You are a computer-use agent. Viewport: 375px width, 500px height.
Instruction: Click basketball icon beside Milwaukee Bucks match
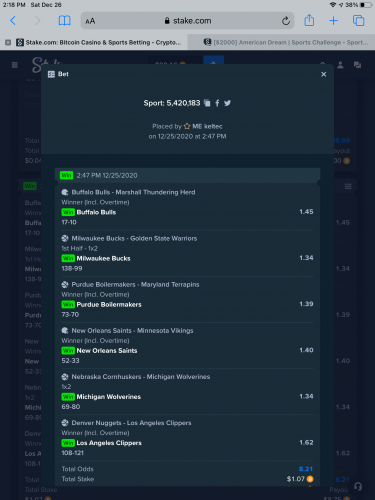tap(65, 238)
